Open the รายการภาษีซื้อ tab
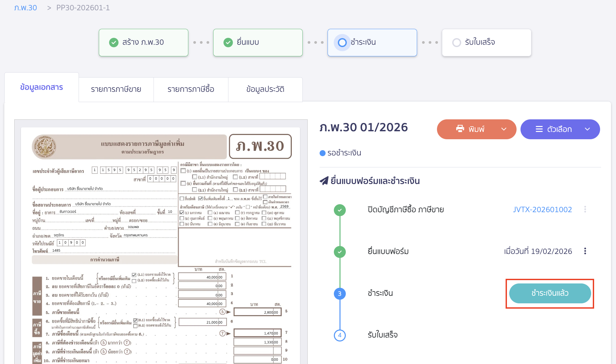The height and width of the screenshot is (364, 616). click(191, 89)
